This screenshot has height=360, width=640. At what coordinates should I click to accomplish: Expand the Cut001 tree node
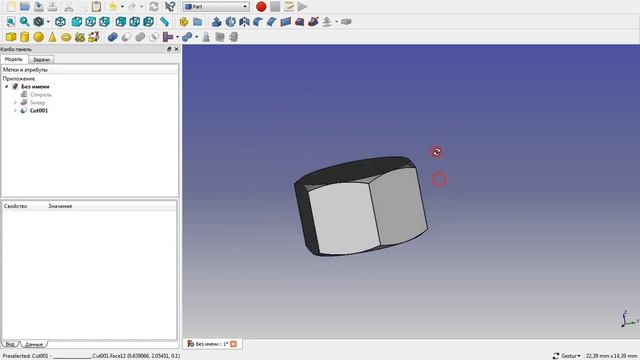pyautogui.click(x=16, y=111)
